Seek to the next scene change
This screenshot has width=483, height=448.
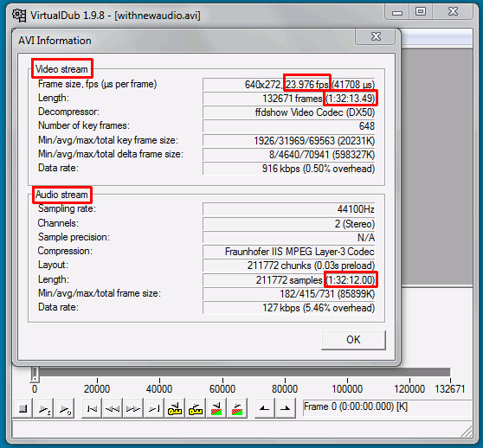click(x=237, y=408)
